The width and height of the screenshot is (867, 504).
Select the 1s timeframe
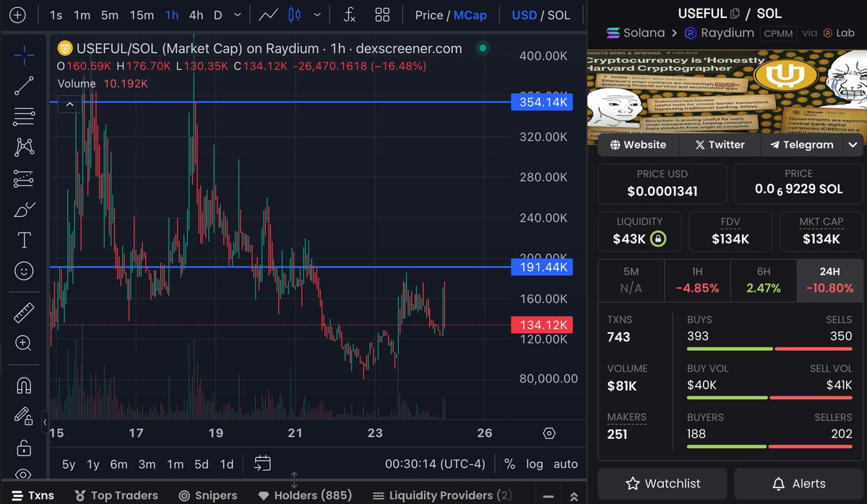point(56,15)
